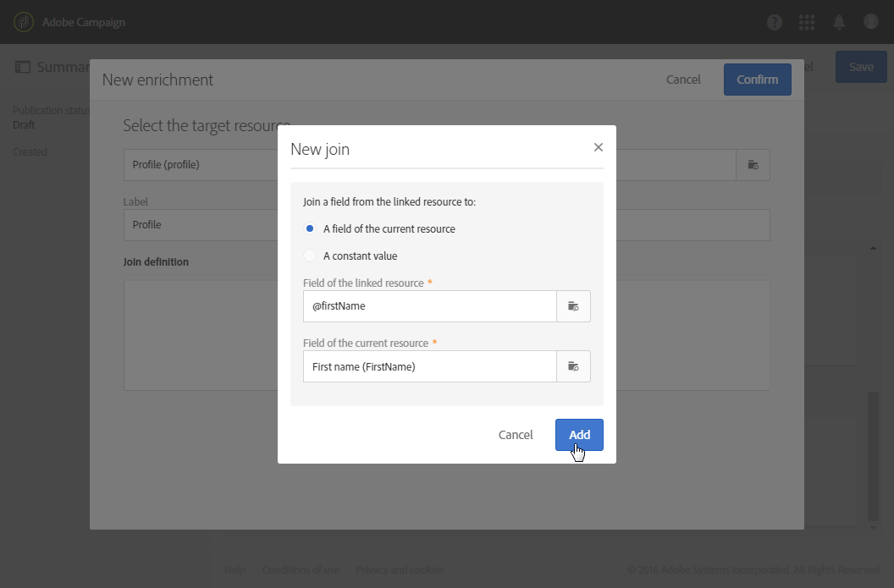Screen dimensions: 894x588
Task: Click the Add button
Action: (579, 435)
